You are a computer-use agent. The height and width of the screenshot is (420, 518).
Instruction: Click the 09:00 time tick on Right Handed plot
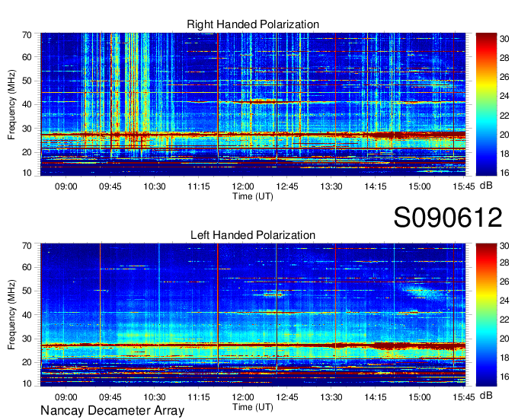click(x=66, y=186)
